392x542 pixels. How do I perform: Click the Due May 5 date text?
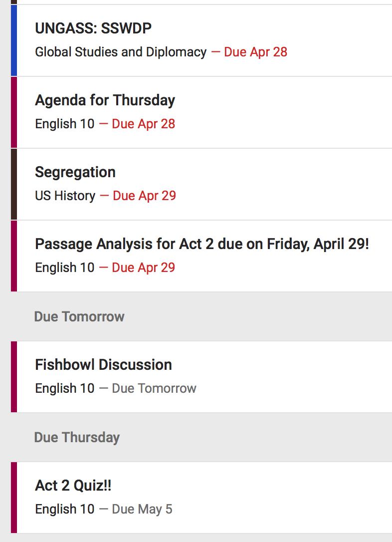(142, 509)
